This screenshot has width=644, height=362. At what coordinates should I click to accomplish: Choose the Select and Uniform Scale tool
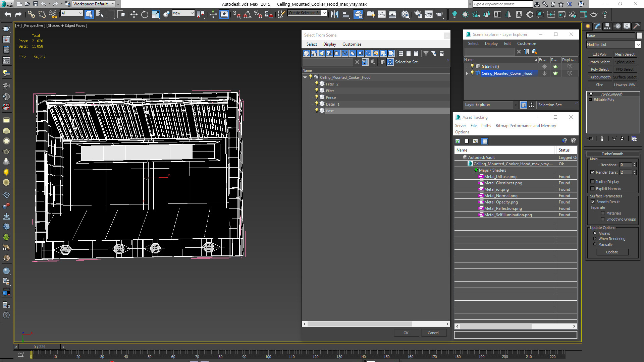click(x=155, y=14)
